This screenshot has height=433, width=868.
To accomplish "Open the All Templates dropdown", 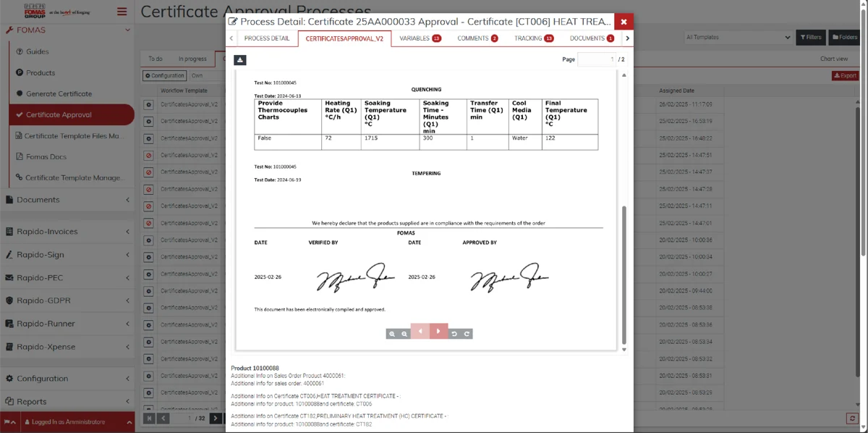I will [738, 37].
